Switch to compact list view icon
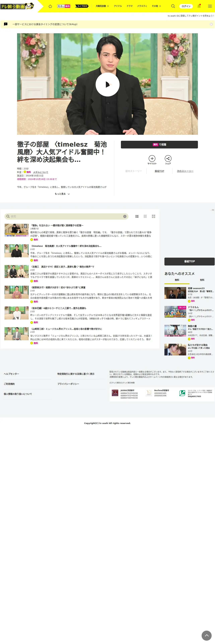215x644 pixels. click(x=145, y=217)
